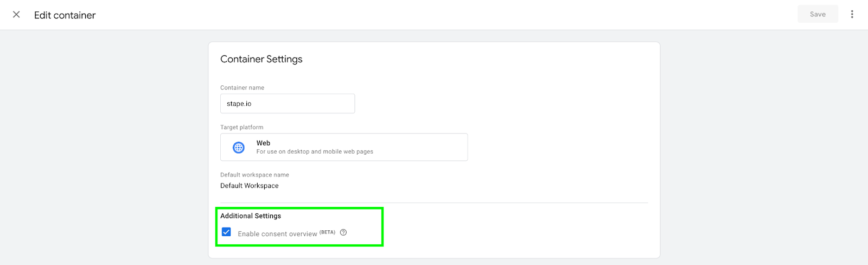Click the Default workspace name label
Viewport: 868px width, 265px height.
click(x=254, y=175)
